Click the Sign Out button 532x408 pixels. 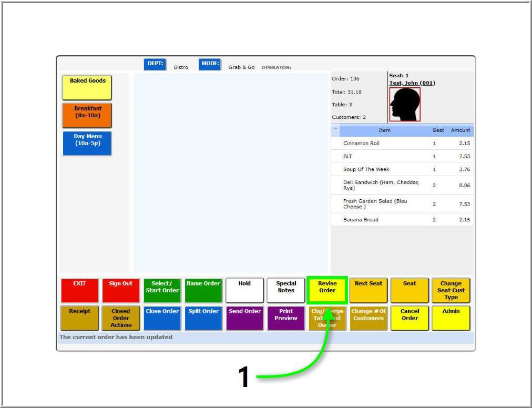click(120, 290)
